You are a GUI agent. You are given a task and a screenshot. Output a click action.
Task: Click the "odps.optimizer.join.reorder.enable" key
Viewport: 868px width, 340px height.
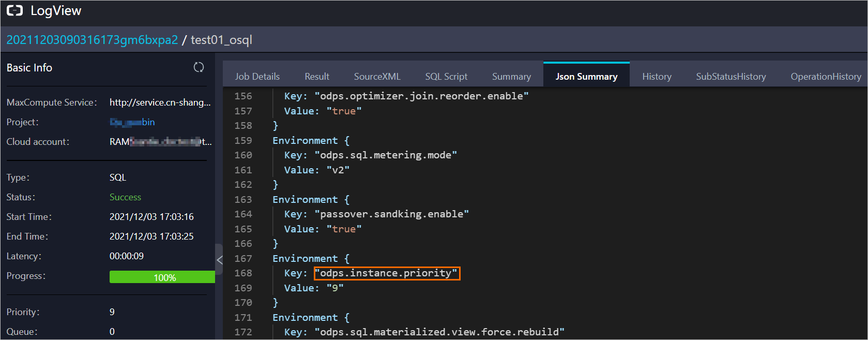coord(421,96)
